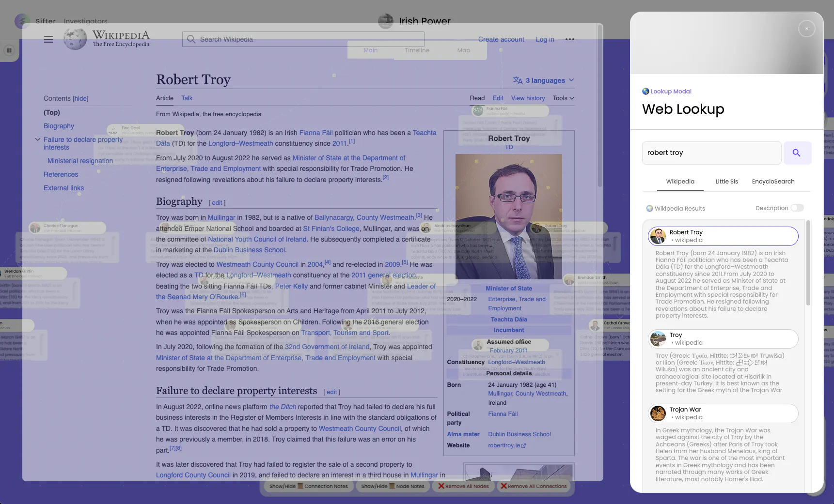Run the Web Lookup search button
This screenshot has height=504, width=834.
coord(797,153)
